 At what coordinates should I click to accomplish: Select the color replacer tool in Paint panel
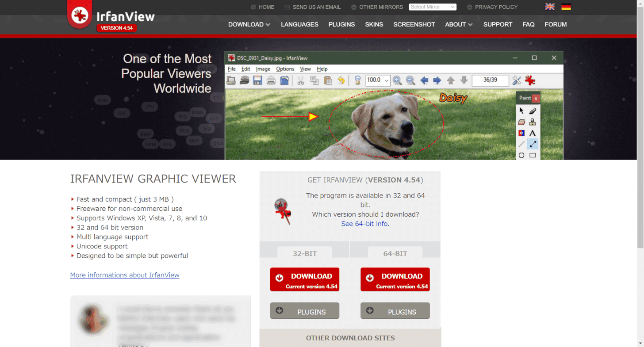pyautogui.click(x=521, y=133)
